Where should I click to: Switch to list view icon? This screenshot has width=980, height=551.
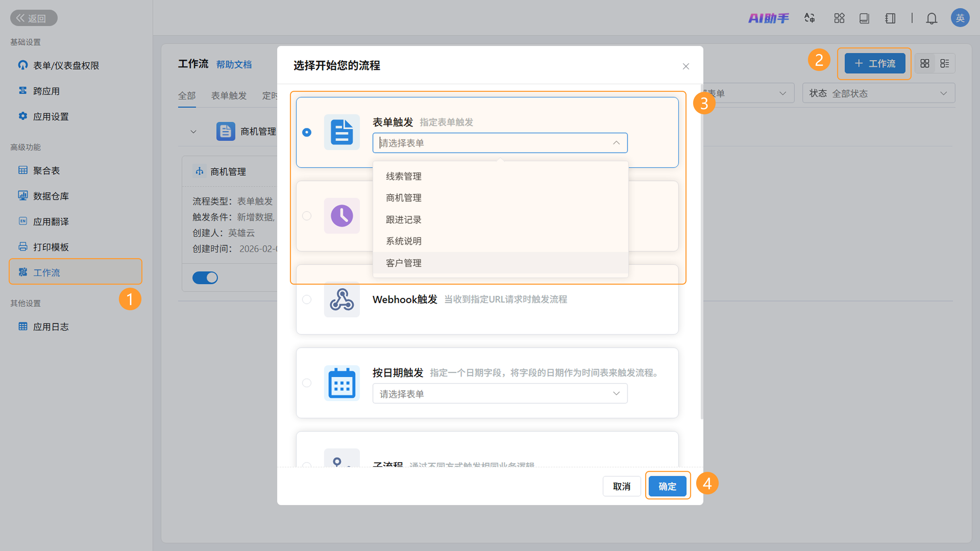click(945, 63)
